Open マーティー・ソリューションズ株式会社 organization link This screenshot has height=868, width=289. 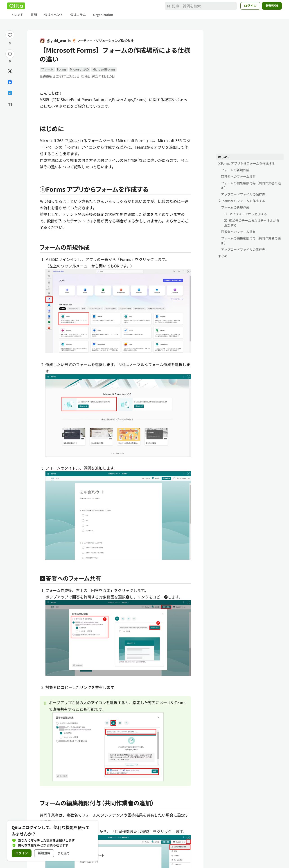pos(105,41)
